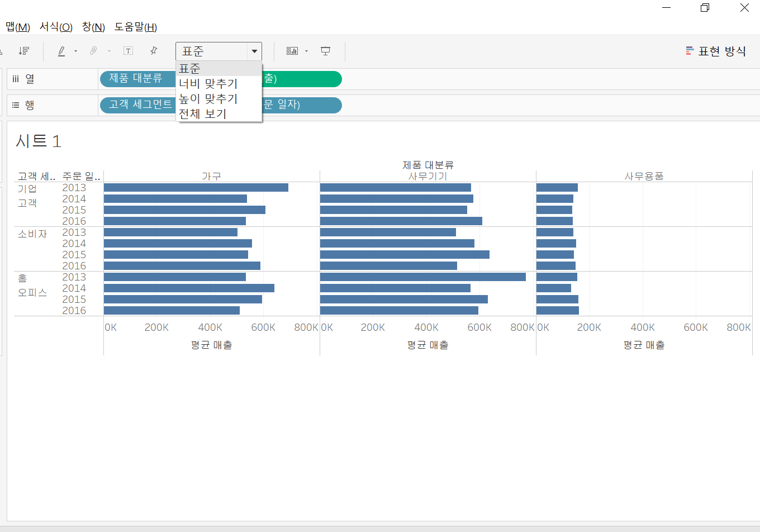
Task: Click the 주문 일.. row field label
Action: point(81,177)
